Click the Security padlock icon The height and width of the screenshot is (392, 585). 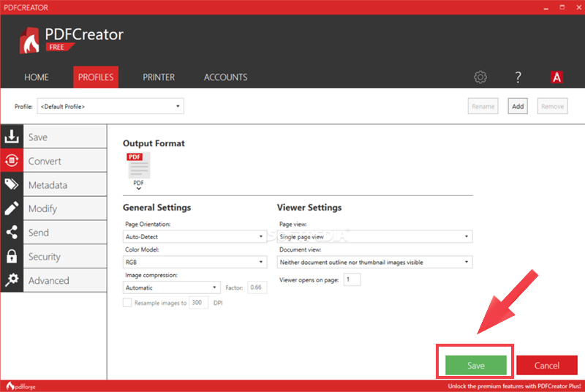tap(12, 256)
